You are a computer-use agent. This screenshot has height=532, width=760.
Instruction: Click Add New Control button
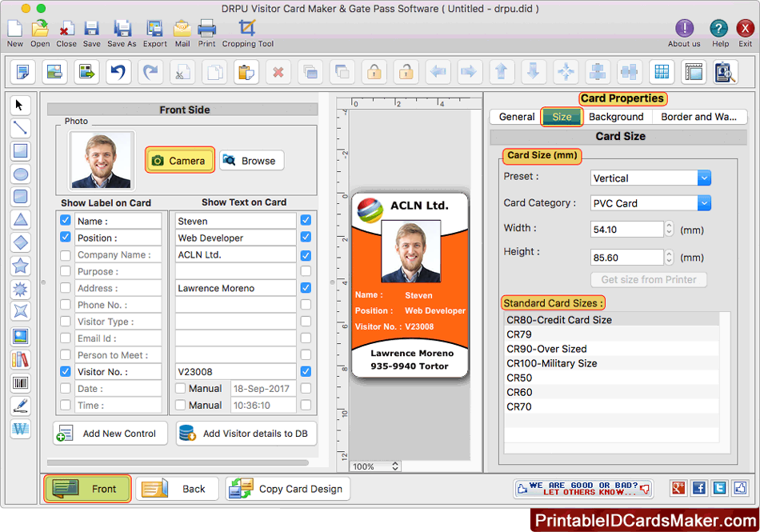110,433
